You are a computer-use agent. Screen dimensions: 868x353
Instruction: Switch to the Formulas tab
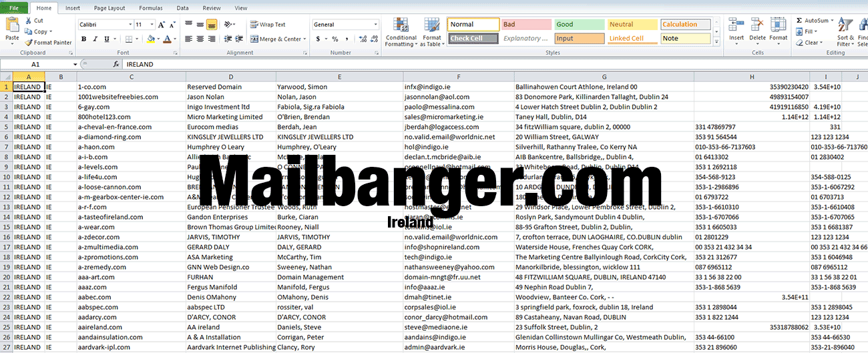(x=151, y=8)
